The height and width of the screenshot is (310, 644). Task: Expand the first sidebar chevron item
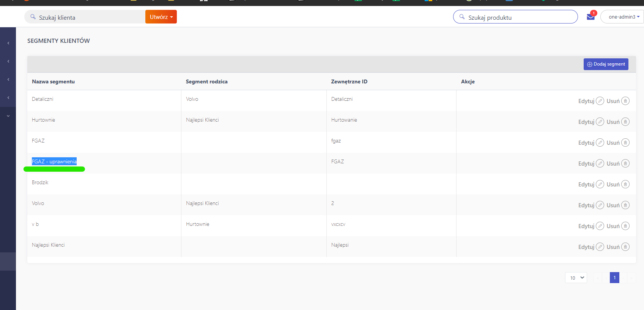coord(8,43)
